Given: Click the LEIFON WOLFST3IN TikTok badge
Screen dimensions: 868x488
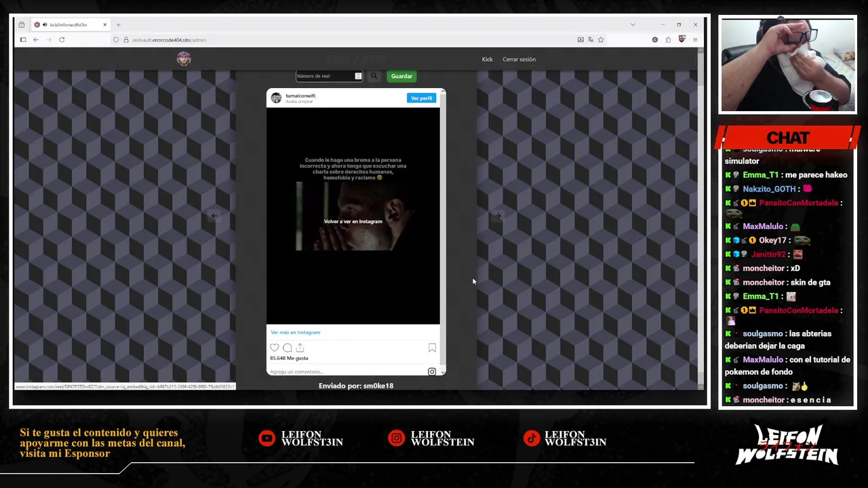Looking at the screenshot, I should pyautogui.click(x=565, y=439).
